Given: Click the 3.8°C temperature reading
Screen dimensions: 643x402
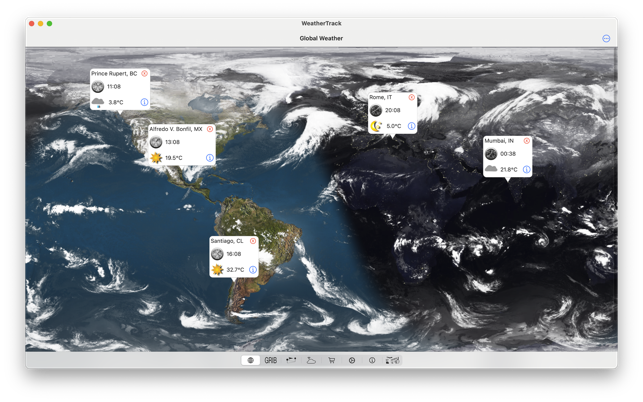Looking at the screenshot, I should (x=116, y=103).
